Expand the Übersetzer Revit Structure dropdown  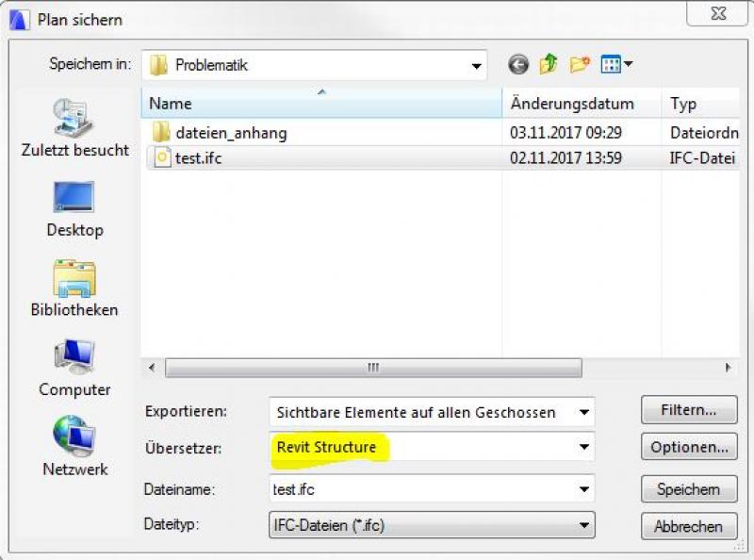(x=585, y=447)
